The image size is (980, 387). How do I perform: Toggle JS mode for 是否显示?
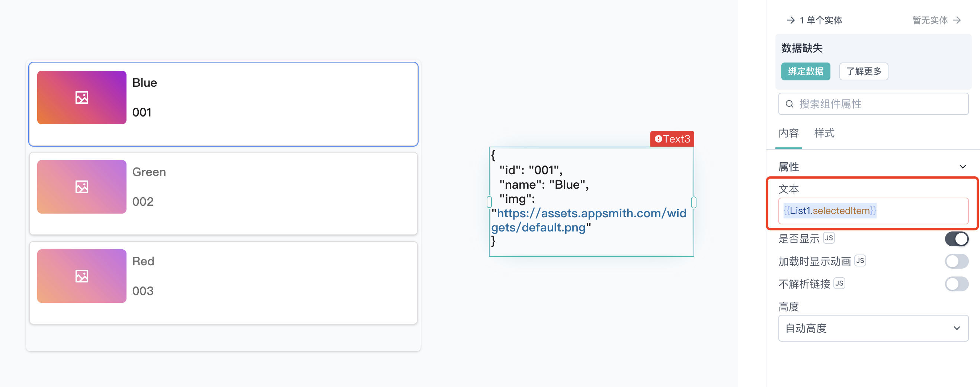pyautogui.click(x=829, y=238)
